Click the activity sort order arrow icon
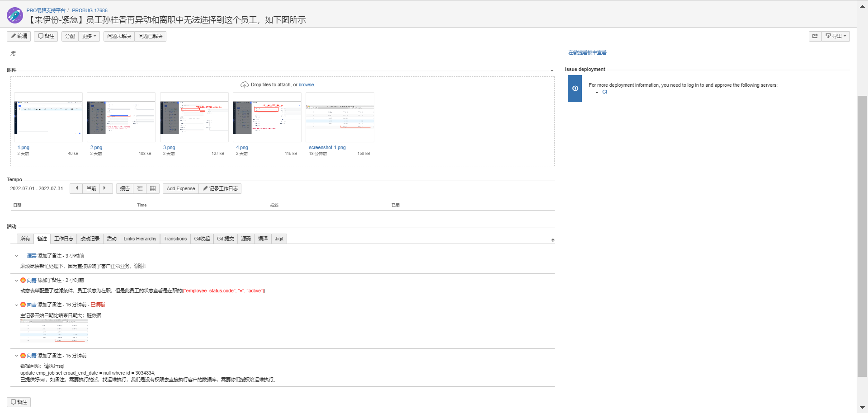Screen dimensions: 868x413 pos(552,240)
